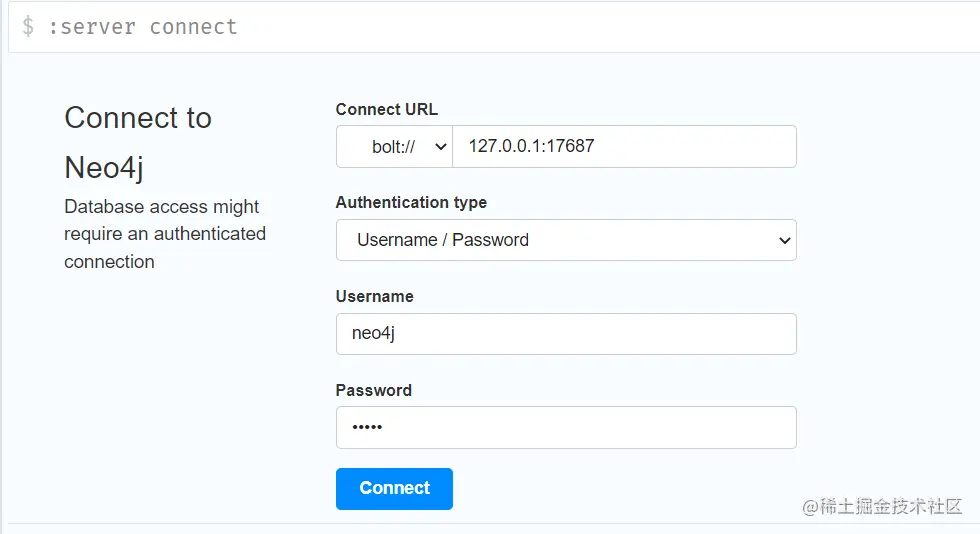This screenshot has height=534, width=980.
Task: Focus the Username field containing neo4j
Action: tap(566, 334)
